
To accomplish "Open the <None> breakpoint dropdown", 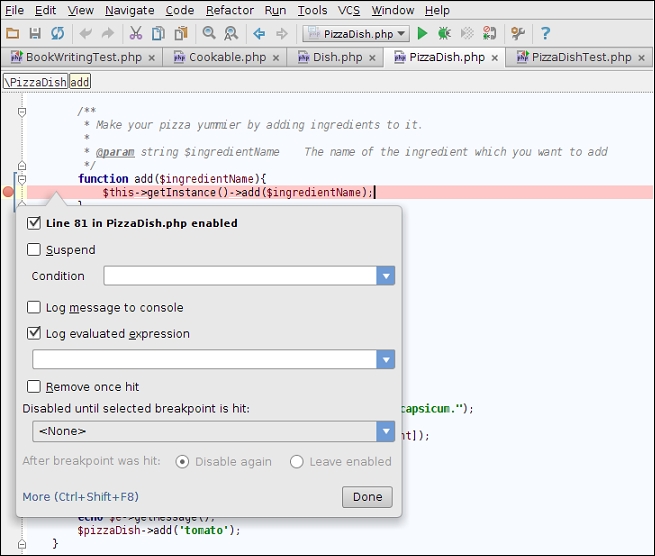I will click(386, 431).
